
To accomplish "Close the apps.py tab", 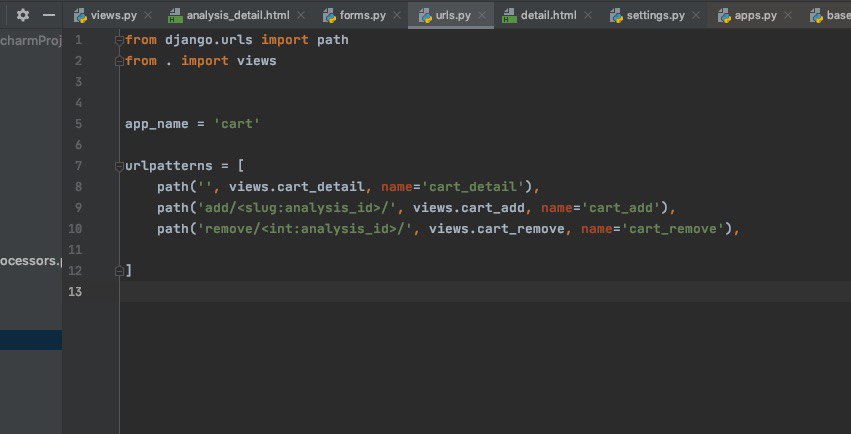I will tap(788, 15).
